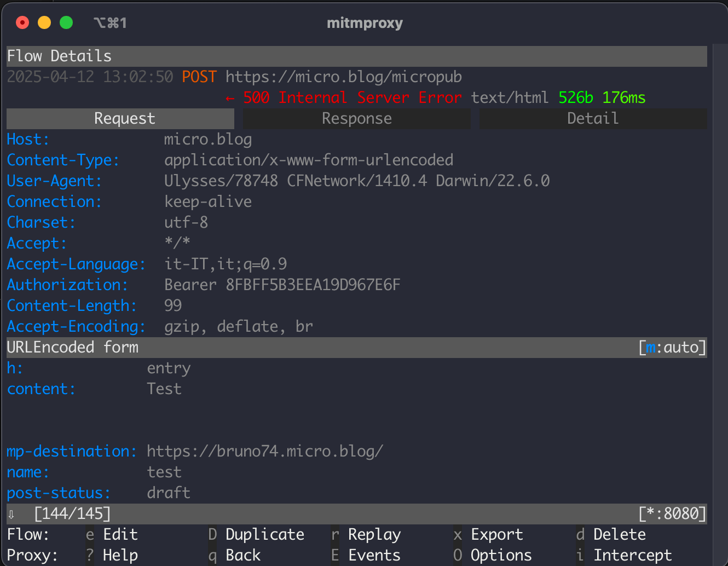Click the Delete flow command
Image resolution: width=728 pixels, height=566 pixels.
611,534
